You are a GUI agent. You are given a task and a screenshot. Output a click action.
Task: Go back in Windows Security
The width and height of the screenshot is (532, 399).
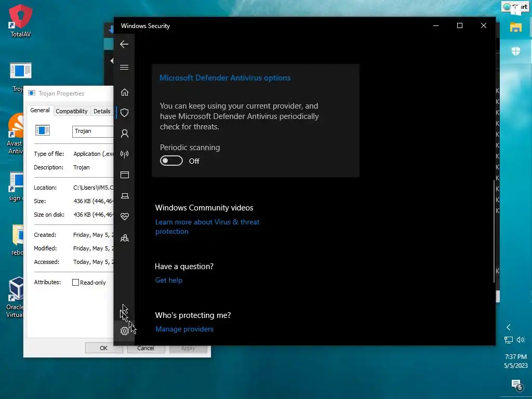[124, 44]
